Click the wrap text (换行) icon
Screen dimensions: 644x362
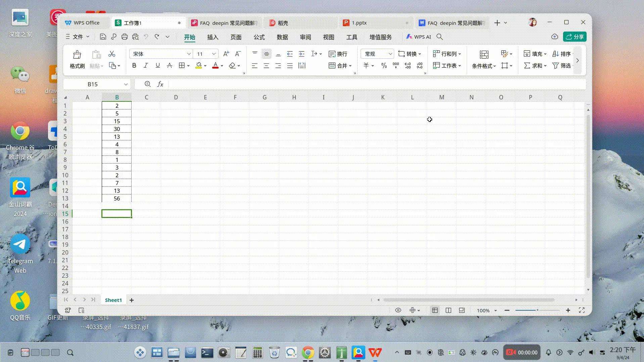338,54
